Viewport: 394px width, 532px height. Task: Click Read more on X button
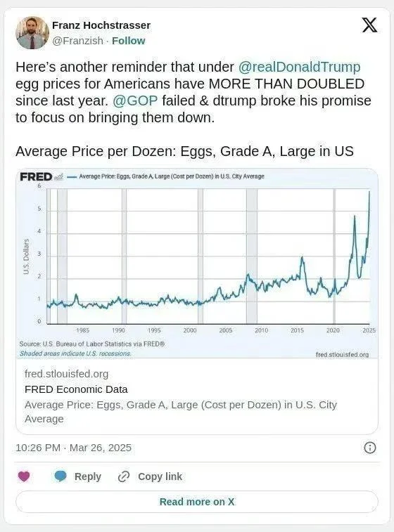coord(197,502)
